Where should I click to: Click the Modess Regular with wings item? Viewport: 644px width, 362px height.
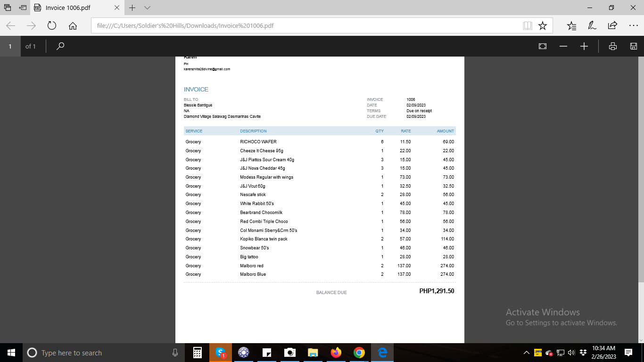pyautogui.click(x=267, y=177)
